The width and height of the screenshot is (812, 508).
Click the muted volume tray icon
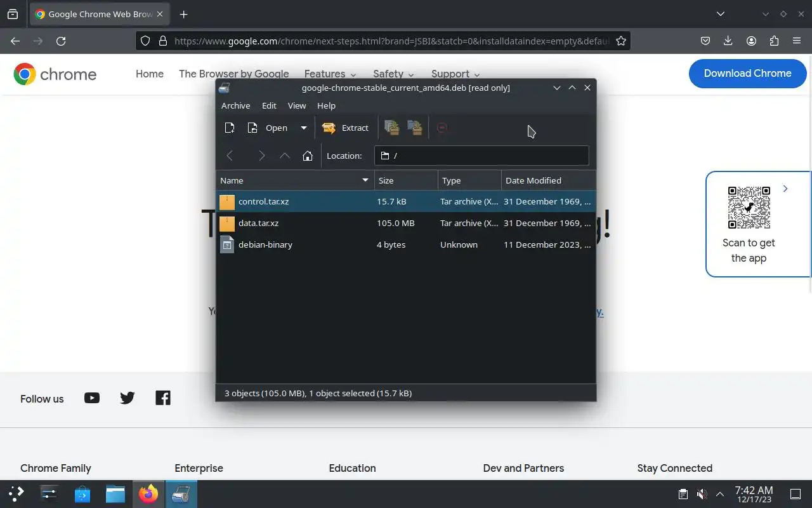pyautogui.click(x=702, y=494)
